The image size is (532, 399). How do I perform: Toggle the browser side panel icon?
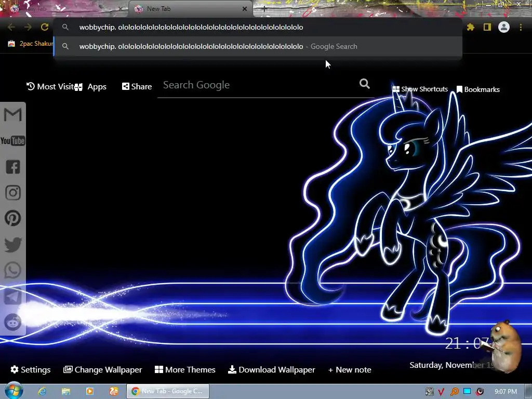click(x=487, y=27)
